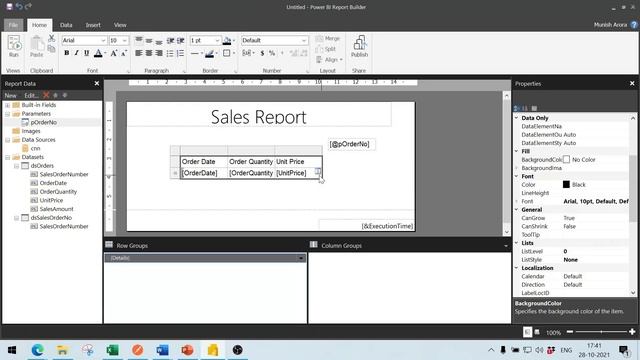
Task: Toggle bold formatting
Action: [x=67, y=53]
